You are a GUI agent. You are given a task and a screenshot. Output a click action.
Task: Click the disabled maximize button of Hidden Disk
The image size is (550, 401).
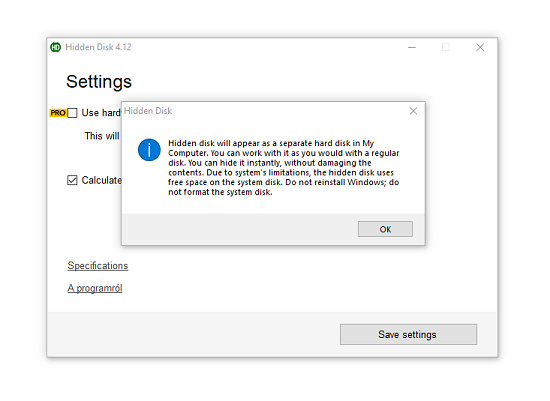[446, 47]
